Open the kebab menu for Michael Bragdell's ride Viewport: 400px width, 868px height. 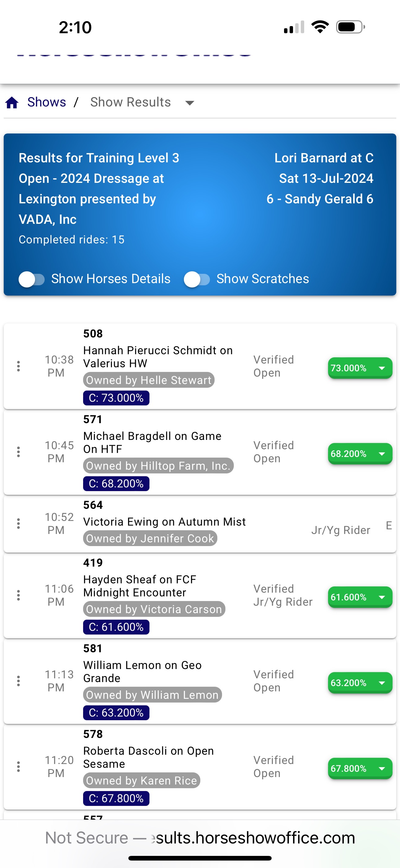tap(19, 452)
